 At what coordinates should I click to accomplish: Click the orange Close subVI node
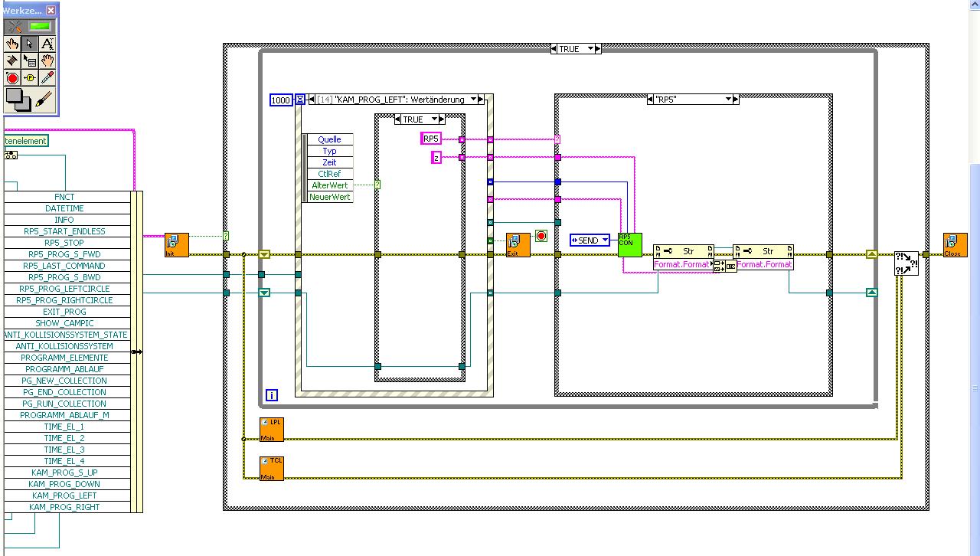click(955, 245)
